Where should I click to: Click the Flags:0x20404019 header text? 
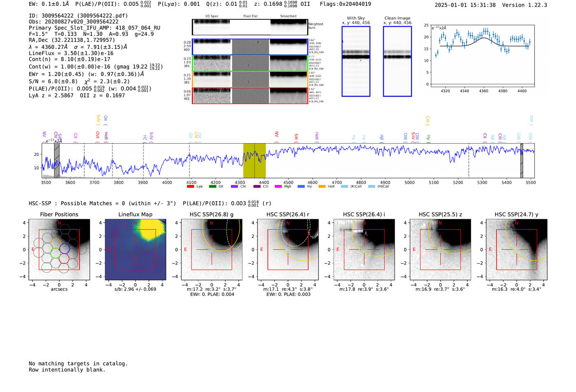[x=345, y=4]
